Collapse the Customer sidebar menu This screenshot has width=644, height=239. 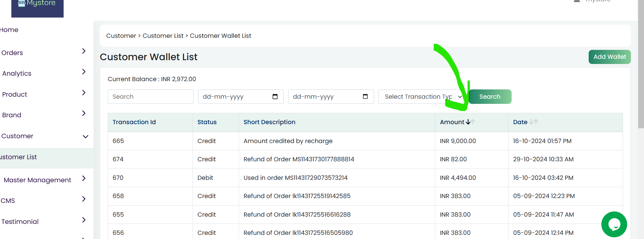tap(86, 137)
